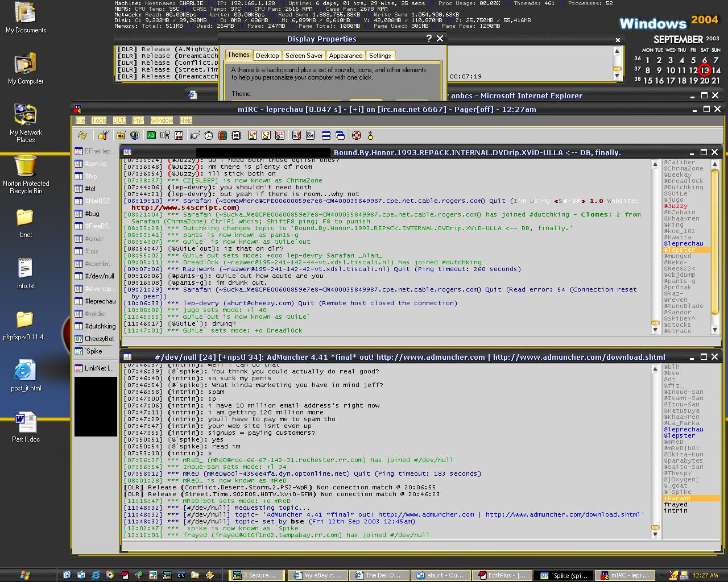Viewport: 728px width, 582px height.
Task: Open the mIRC File menu
Action: [80, 120]
